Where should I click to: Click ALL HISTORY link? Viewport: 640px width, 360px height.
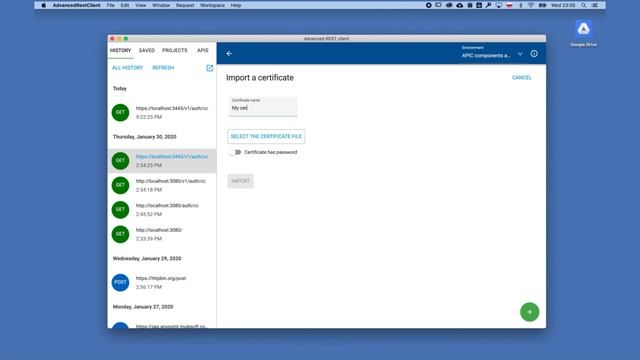(127, 68)
